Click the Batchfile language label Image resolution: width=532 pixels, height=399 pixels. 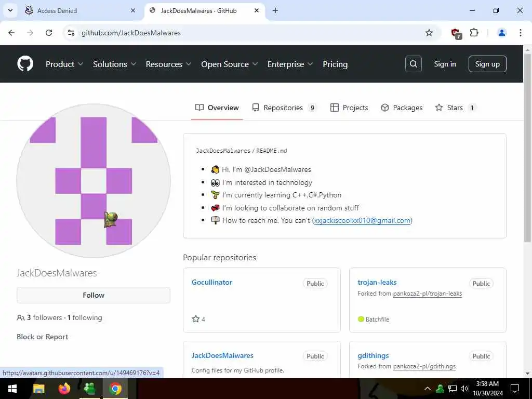[377, 320]
